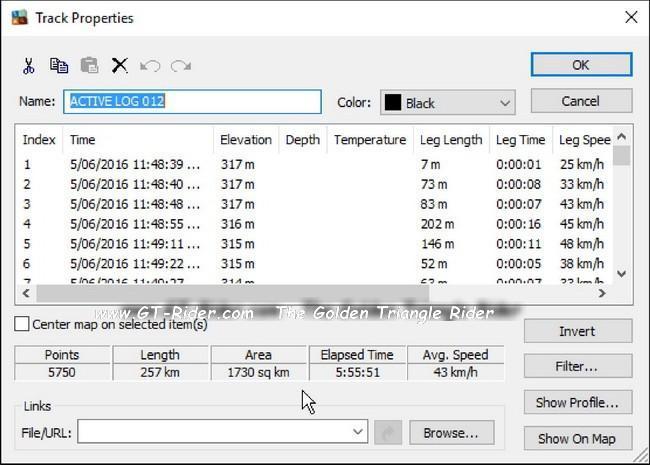The height and width of the screenshot is (465, 650).
Task: Click the Delete X icon
Action: click(120, 66)
